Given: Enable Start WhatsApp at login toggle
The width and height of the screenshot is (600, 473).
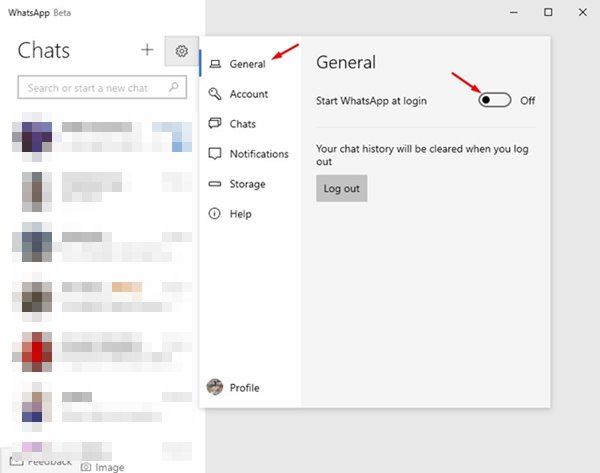Looking at the screenshot, I should 495,100.
